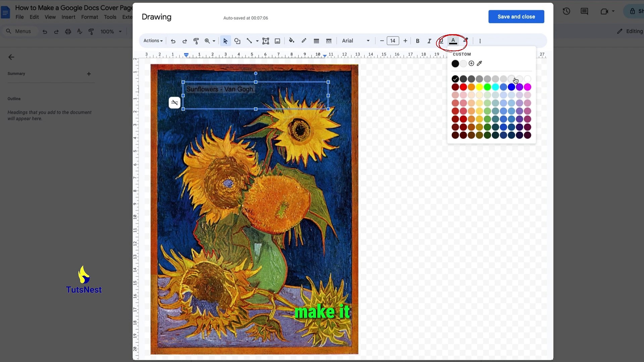The height and width of the screenshot is (362, 644).
Task: Open the Actions dropdown
Action: tap(153, 41)
